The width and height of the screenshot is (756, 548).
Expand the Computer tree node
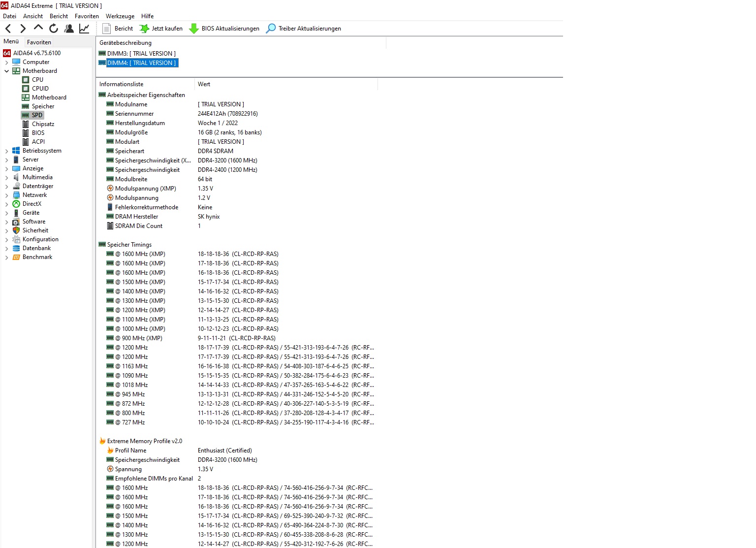6,63
